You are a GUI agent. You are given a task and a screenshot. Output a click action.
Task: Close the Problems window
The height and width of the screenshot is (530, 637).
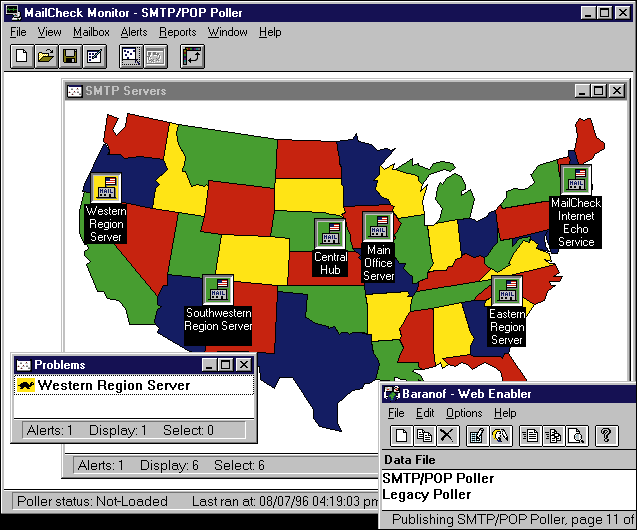pos(244,365)
